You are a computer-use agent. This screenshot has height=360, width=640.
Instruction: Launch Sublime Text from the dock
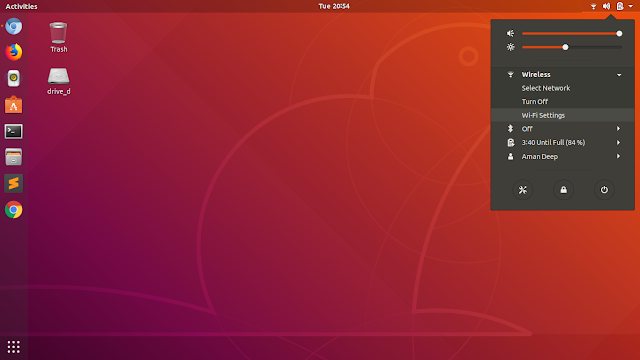(13, 183)
